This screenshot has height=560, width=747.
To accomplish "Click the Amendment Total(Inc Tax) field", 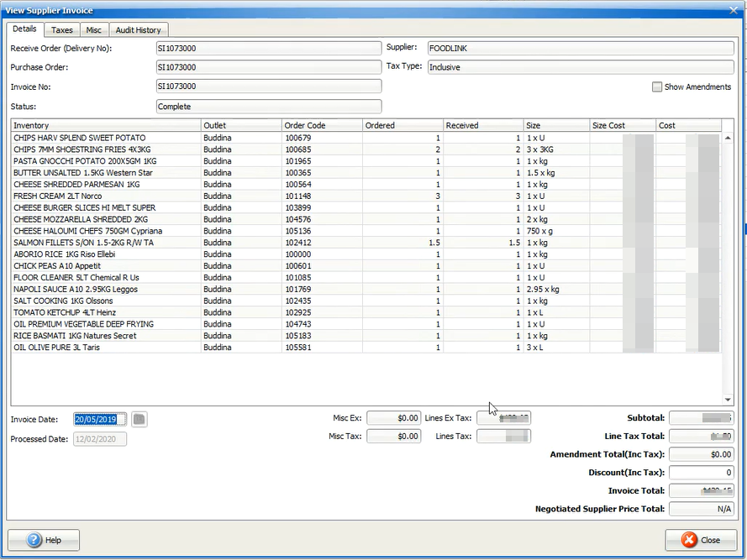I will (x=702, y=454).
